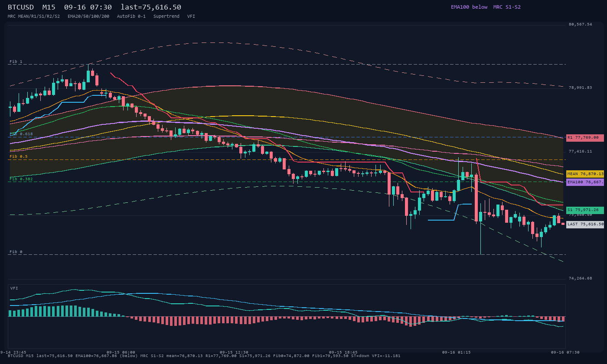
Task: Select the Fib 0.5 level label
Action: click(x=19, y=156)
